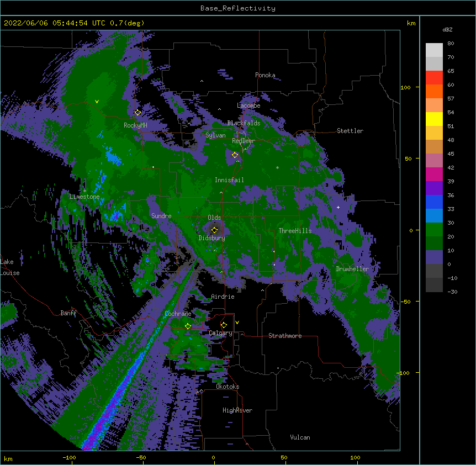
Task: Click the asterisk marker above Limestone
Action: click(x=85, y=191)
